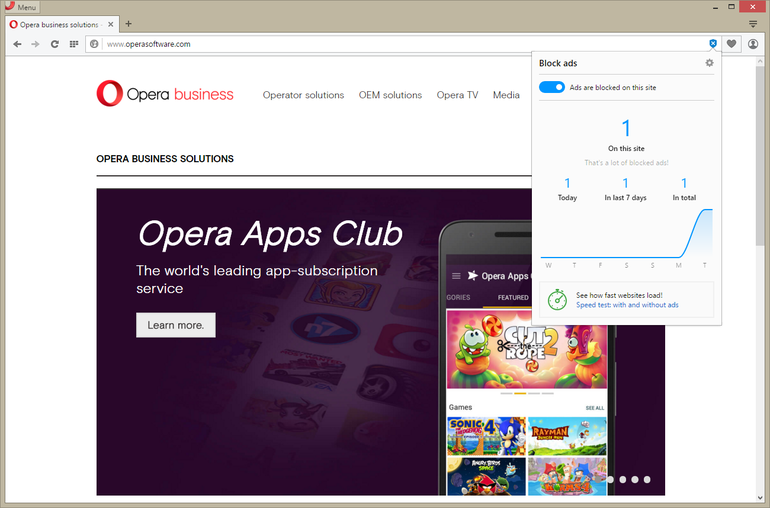Click the heart bookmark icon

click(731, 44)
